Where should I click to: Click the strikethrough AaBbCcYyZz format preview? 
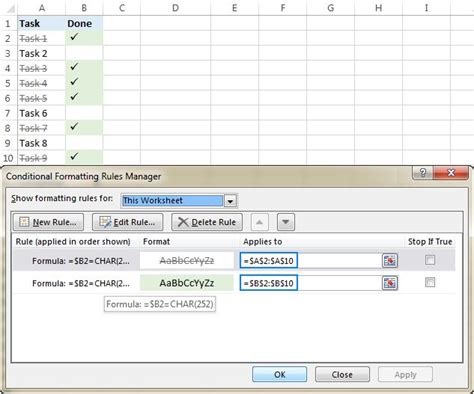[x=187, y=260]
